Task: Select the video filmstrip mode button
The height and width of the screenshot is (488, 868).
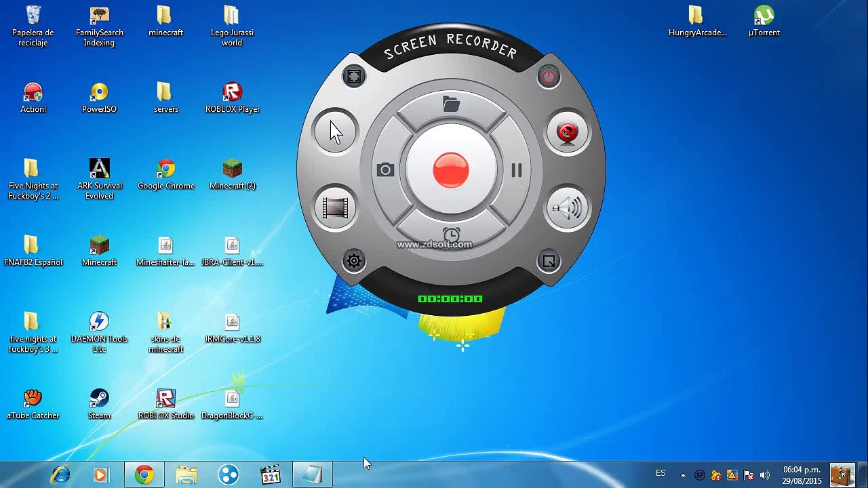Action: pos(335,208)
